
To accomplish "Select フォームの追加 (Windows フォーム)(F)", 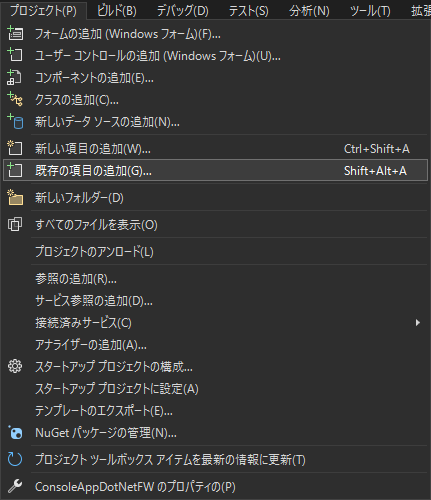I will coord(215,34).
